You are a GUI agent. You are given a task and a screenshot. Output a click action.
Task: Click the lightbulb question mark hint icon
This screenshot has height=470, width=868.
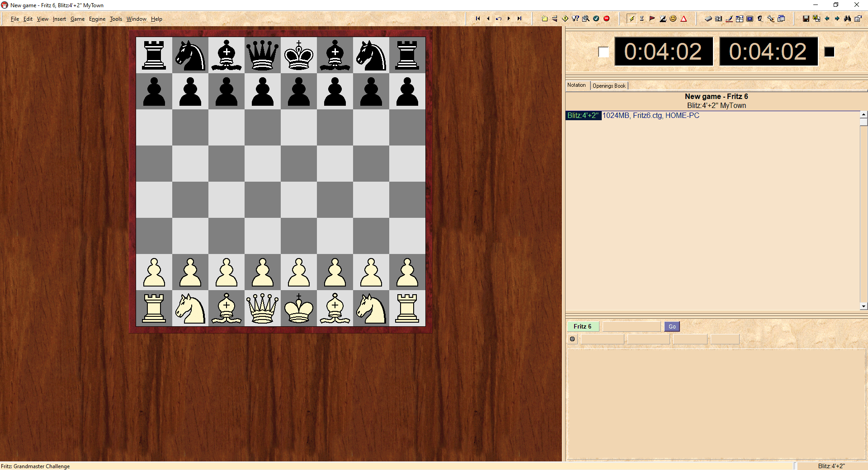coord(575,19)
